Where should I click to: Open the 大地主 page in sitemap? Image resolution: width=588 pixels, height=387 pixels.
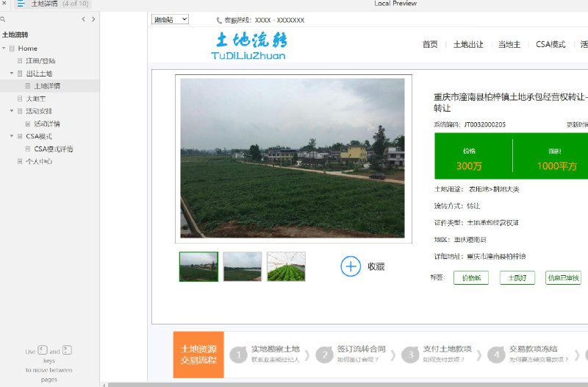[35, 99]
